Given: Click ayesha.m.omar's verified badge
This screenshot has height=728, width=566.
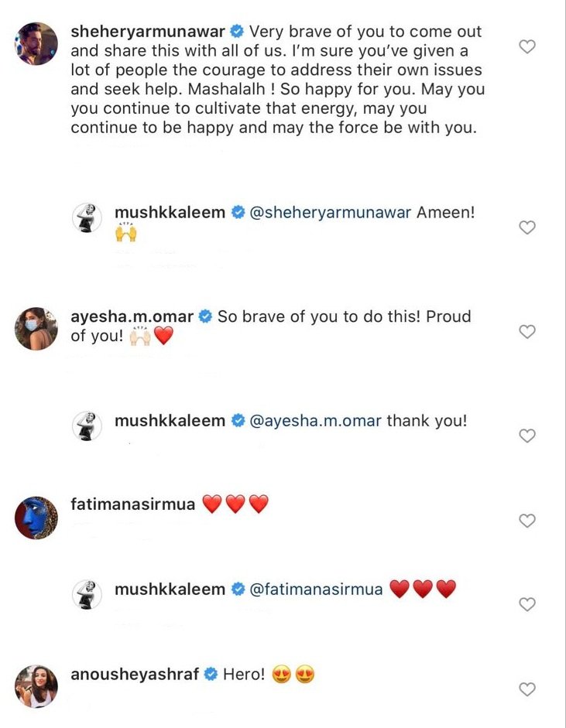Looking at the screenshot, I should click(x=204, y=316).
